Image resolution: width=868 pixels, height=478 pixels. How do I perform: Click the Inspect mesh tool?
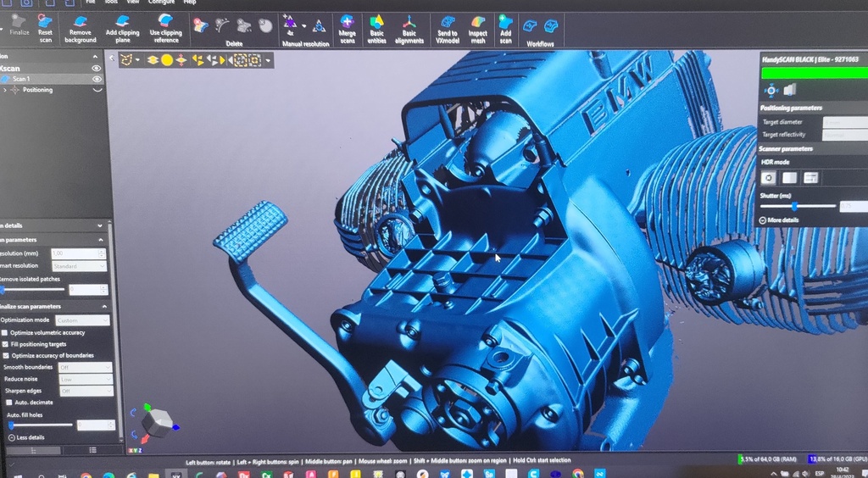click(x=478, y=30)
